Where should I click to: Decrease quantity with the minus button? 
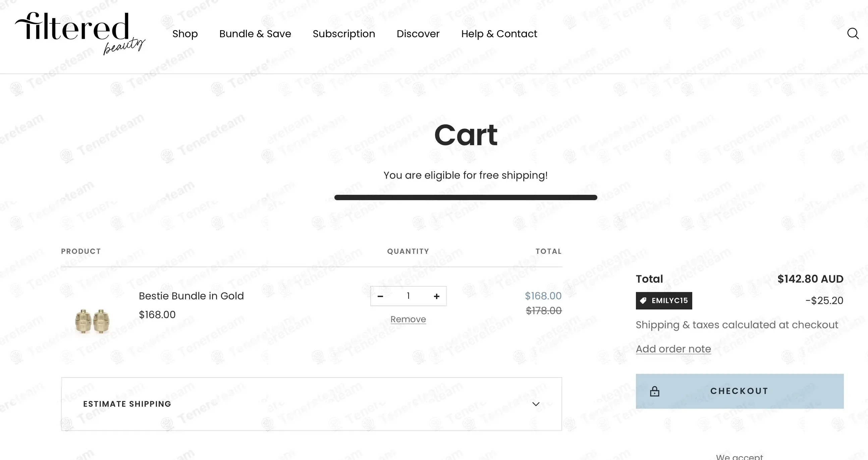pos(380,296)
